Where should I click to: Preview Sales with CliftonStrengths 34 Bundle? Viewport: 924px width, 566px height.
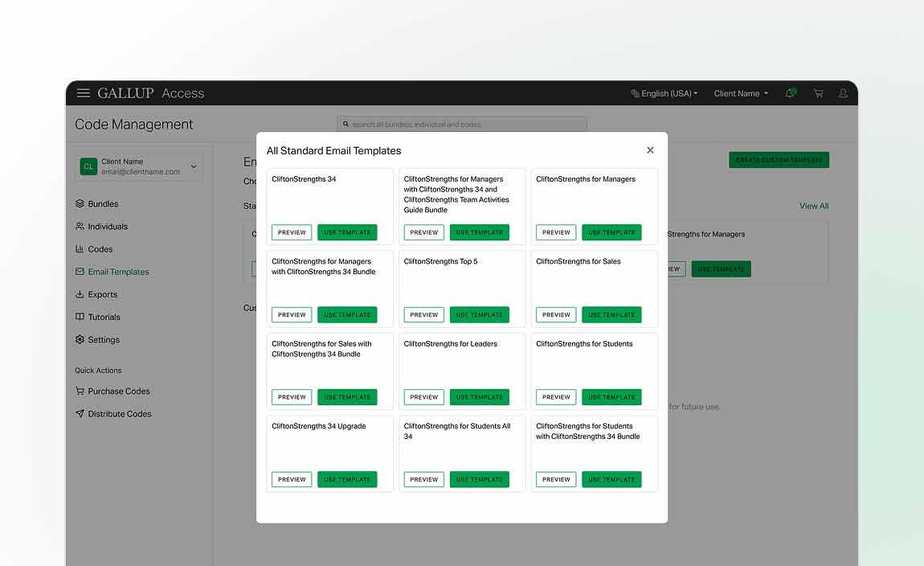292,397
